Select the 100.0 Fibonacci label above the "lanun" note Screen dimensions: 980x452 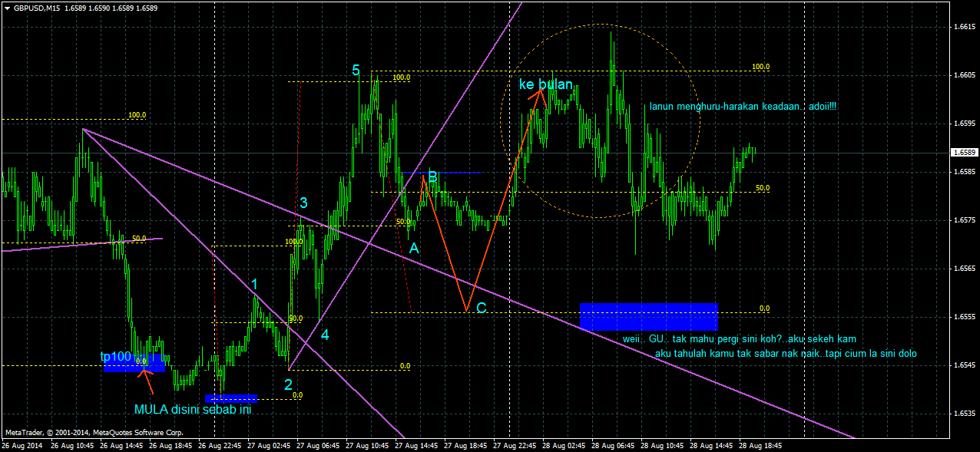[x=761, y=67]
